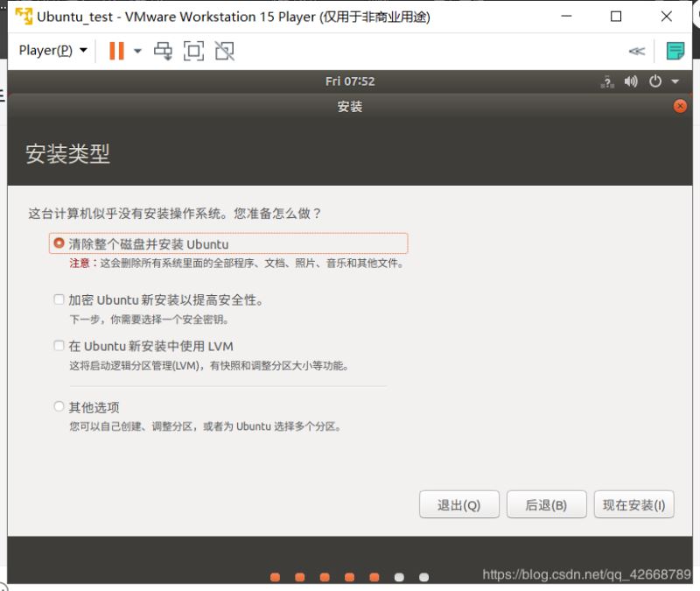This screenshot has width=700, height=591.
Task: Open the Player(P) menu
Action: (45, 50)
